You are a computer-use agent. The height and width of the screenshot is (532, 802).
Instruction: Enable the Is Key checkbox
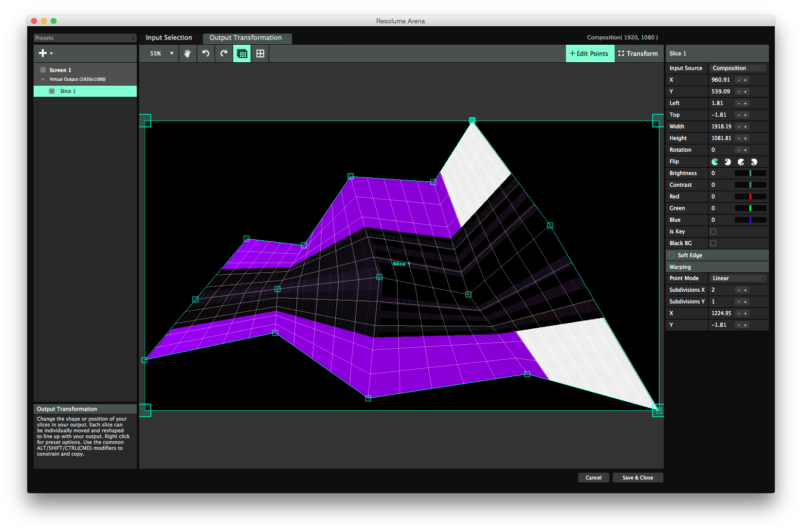coord(713,231)
